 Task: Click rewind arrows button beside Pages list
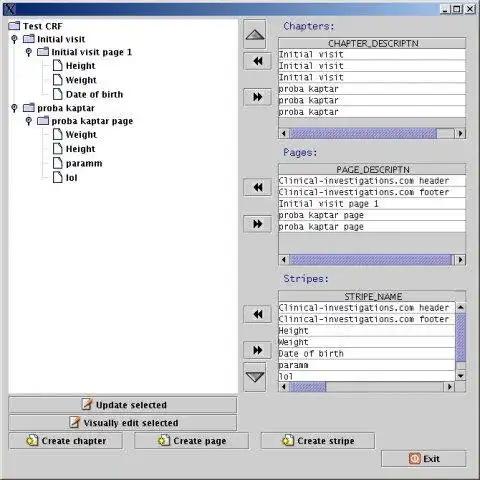(257, 187)
